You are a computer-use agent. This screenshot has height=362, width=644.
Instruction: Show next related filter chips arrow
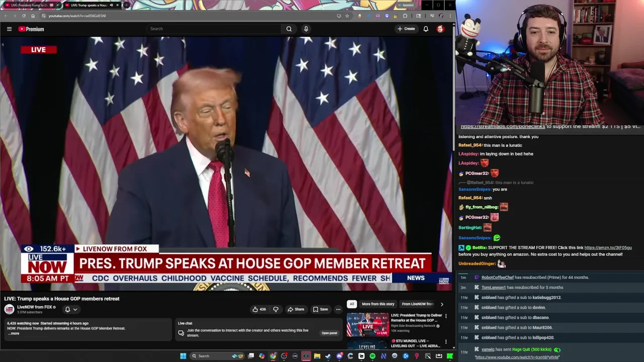[442, 304]
